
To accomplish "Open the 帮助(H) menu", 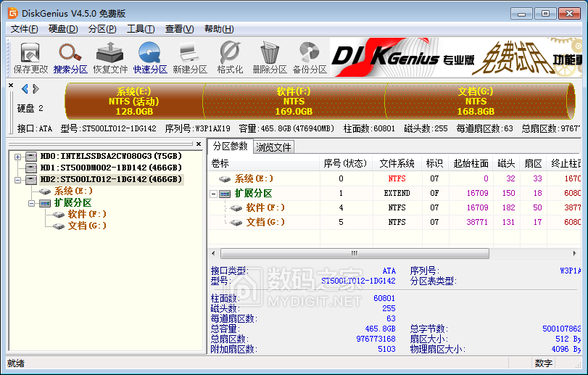I will click(219, 29).
